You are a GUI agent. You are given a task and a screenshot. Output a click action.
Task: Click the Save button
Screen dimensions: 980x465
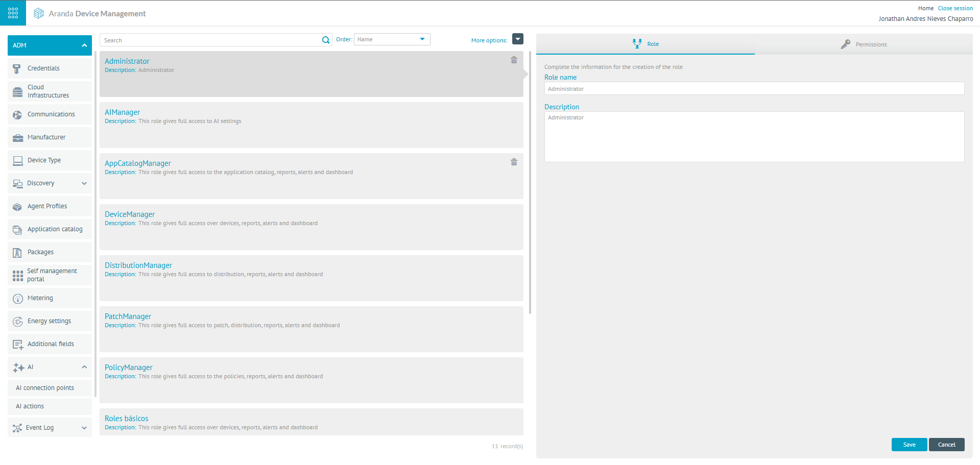(909, 445)
